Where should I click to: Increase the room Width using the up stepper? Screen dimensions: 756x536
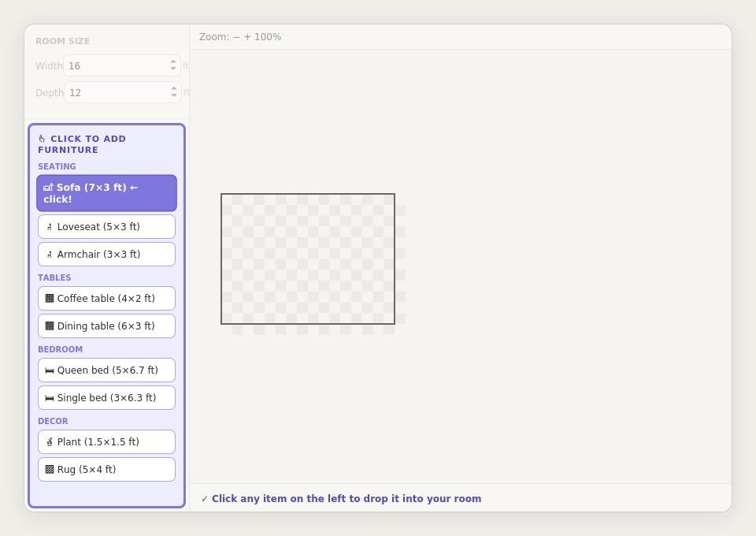(x=173, y=62)
